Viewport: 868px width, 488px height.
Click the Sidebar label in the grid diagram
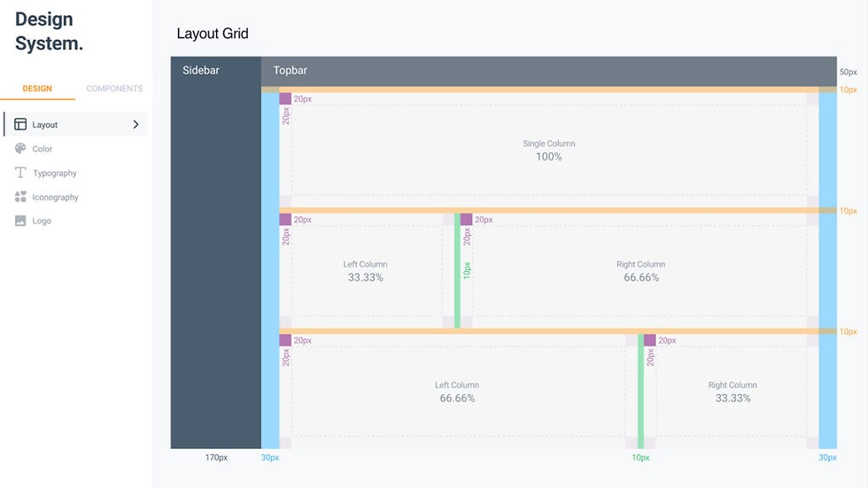pos(201,70)
